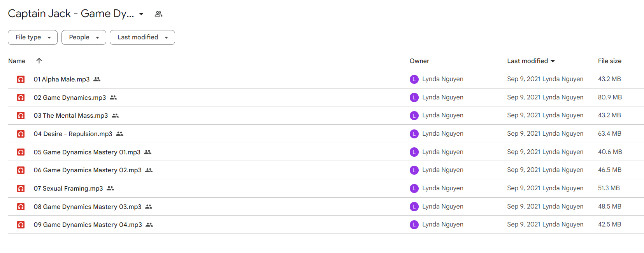
Task: Click the audio icon for 04 Desire - Repulsion.mp3
Action: [21, 134]
